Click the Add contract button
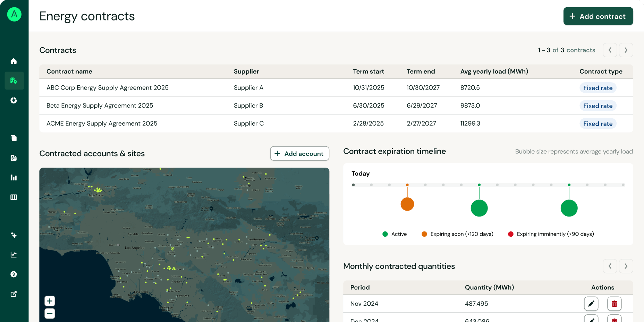644x322 pixels. tap(598, 16)
